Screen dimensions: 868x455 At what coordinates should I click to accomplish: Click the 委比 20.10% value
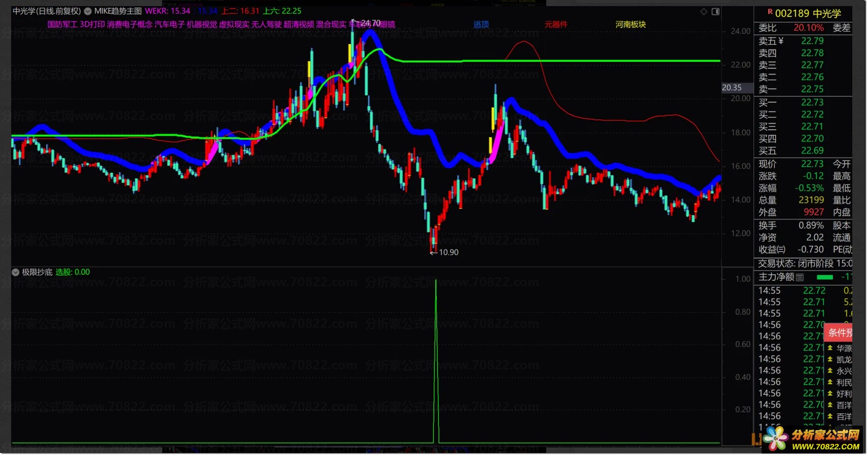point(808,28)
